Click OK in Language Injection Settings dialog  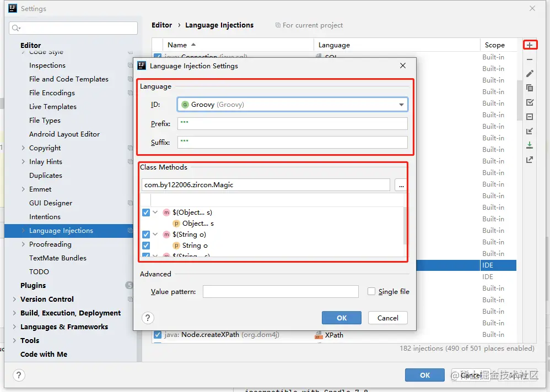click(342, 318)
